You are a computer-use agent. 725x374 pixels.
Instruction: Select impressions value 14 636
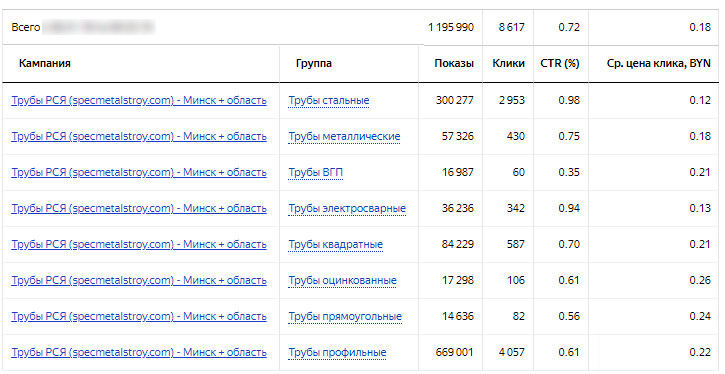click(458, 317)
